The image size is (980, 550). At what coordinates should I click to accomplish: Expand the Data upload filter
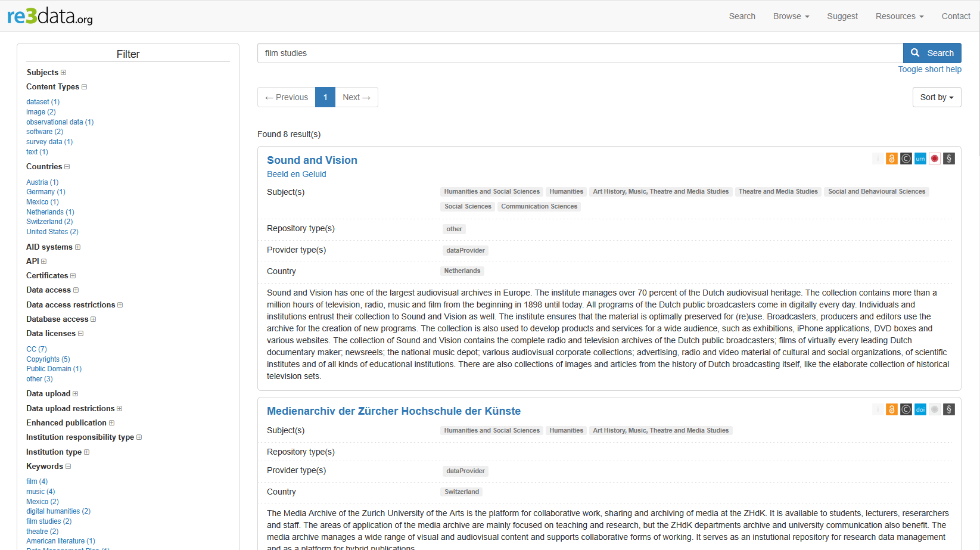pyautogui.click(x=75, y=394)
